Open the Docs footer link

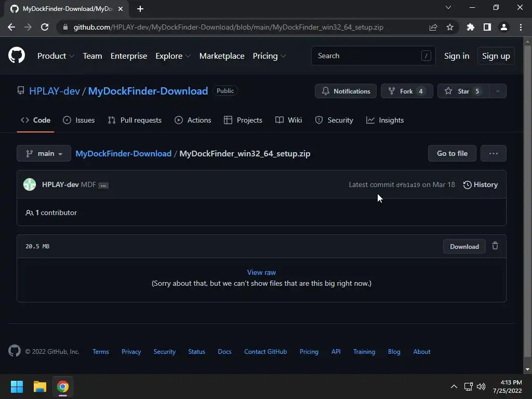point(224,352)
